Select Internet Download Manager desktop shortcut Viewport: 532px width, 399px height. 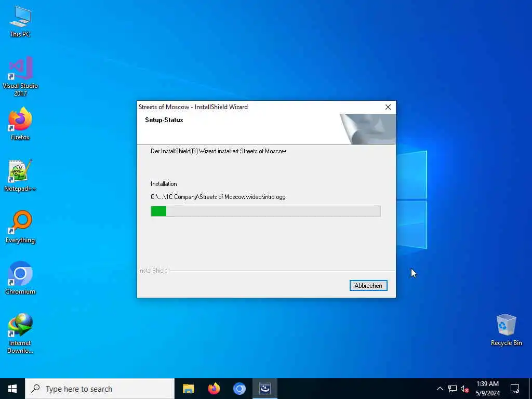coord(20,333)
